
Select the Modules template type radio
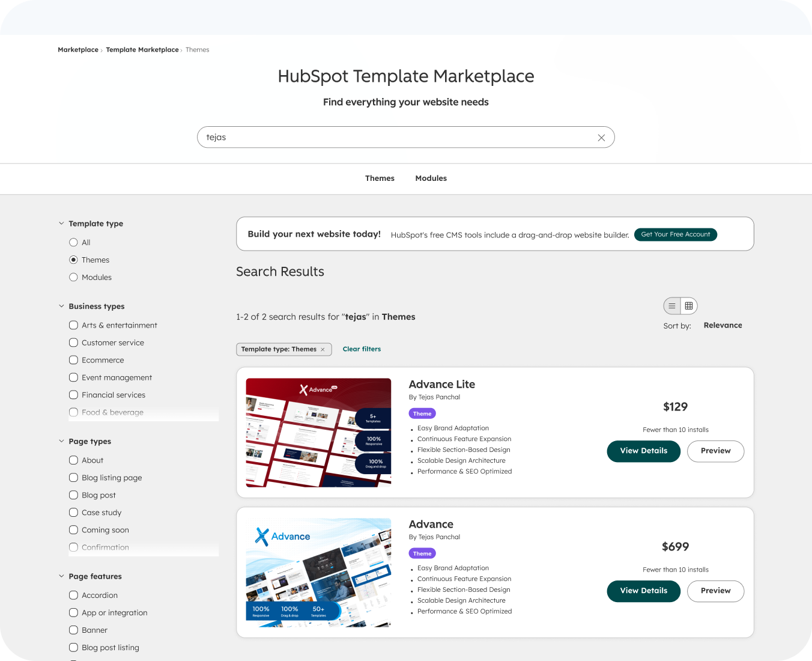tap(73, 277)
